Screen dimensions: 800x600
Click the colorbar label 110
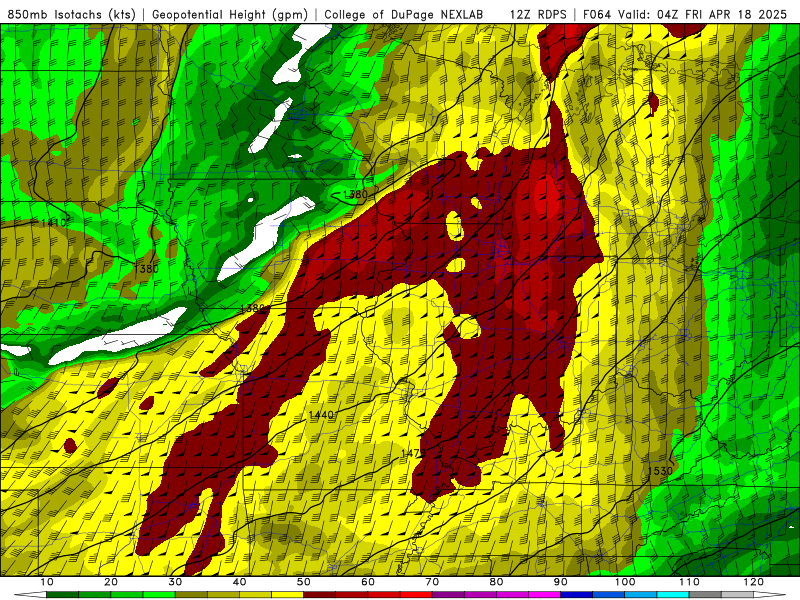tap(689, 582)
